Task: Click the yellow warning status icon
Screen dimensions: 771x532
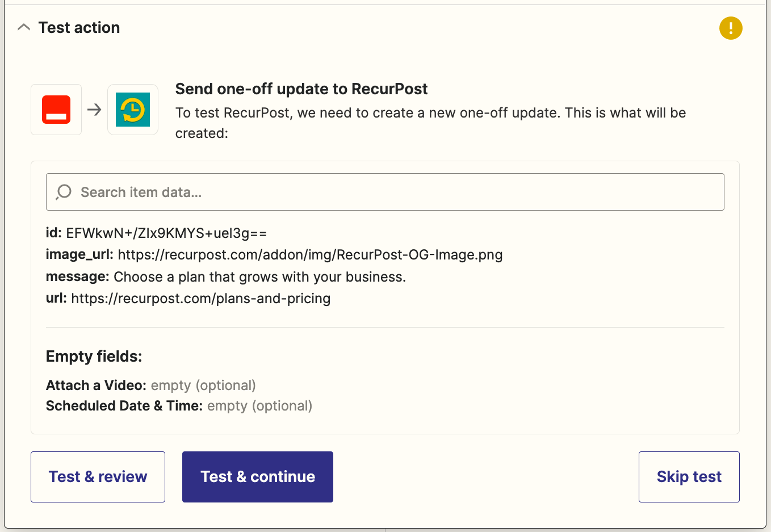Action: (x=731, y=28)
